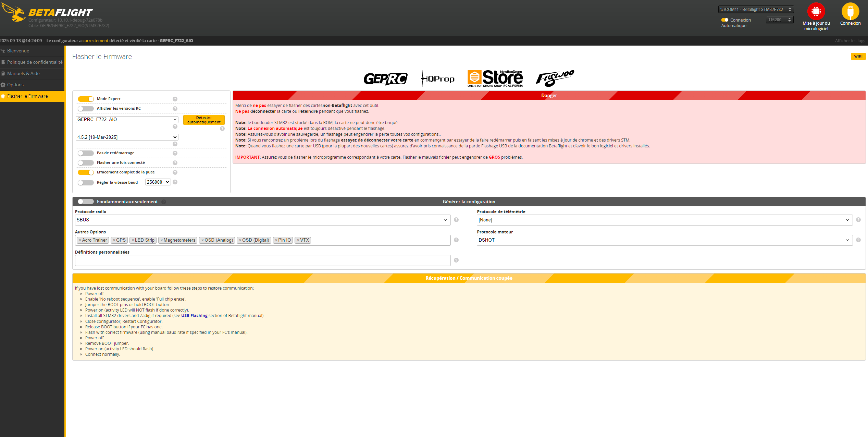Viewport: 868px width, 437px height.
Task: Open firmware version 4.5.2 dropdown
Action: coord(127,137)
